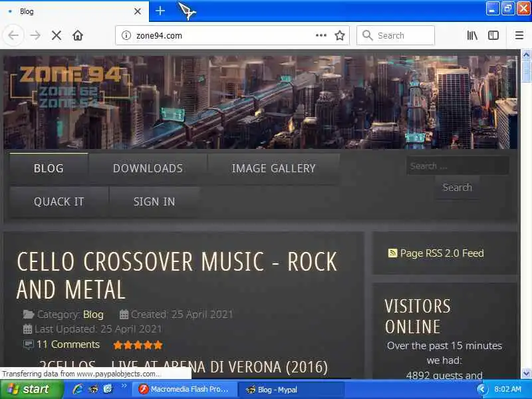Image resolution: width=532 pixels, height=399 pixels.
Task: Toggle the sidebar view icon
Action: (493, 35)
